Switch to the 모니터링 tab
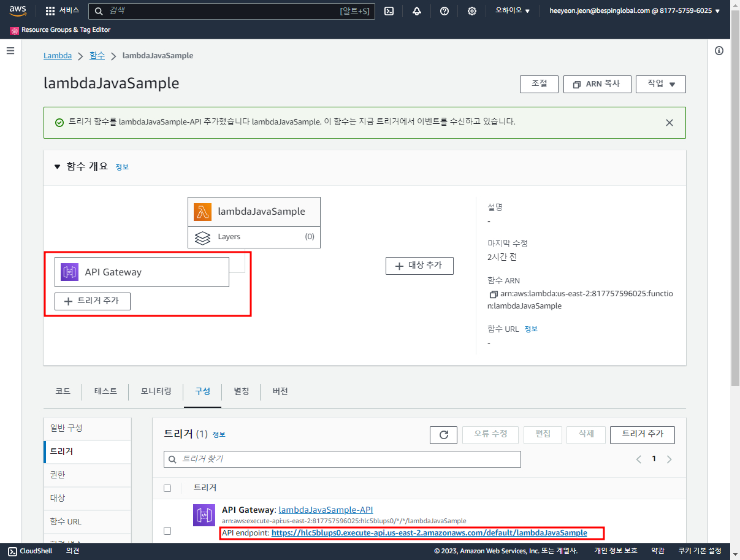This screenshot has width=740, height=560. pyautogui.click(x=156, y=391)
